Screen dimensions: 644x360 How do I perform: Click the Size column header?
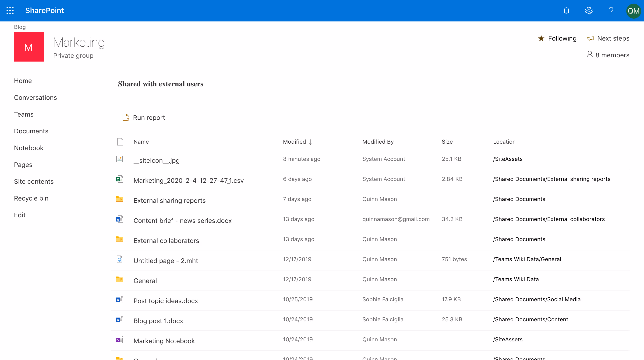[x=447, y=142]
